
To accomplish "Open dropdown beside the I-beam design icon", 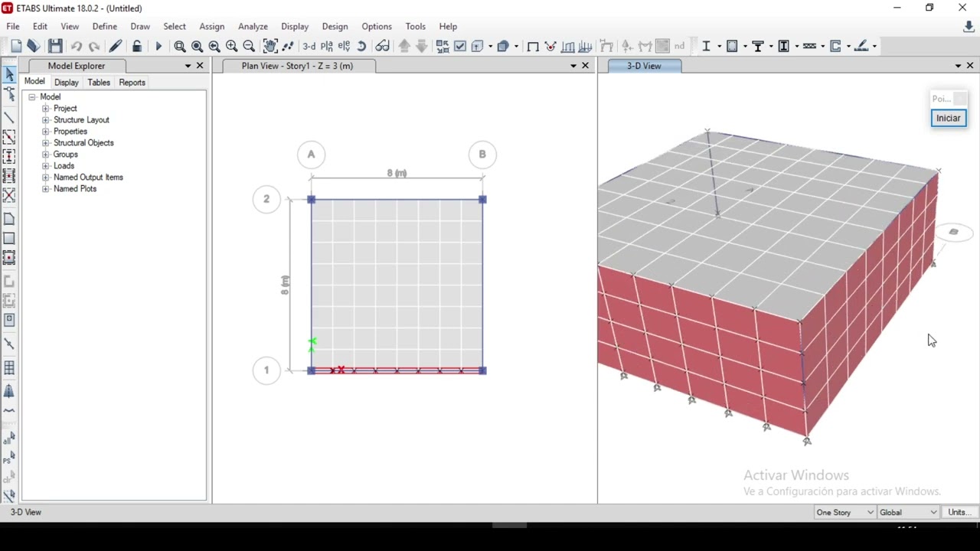I will [x=718, y=47].
